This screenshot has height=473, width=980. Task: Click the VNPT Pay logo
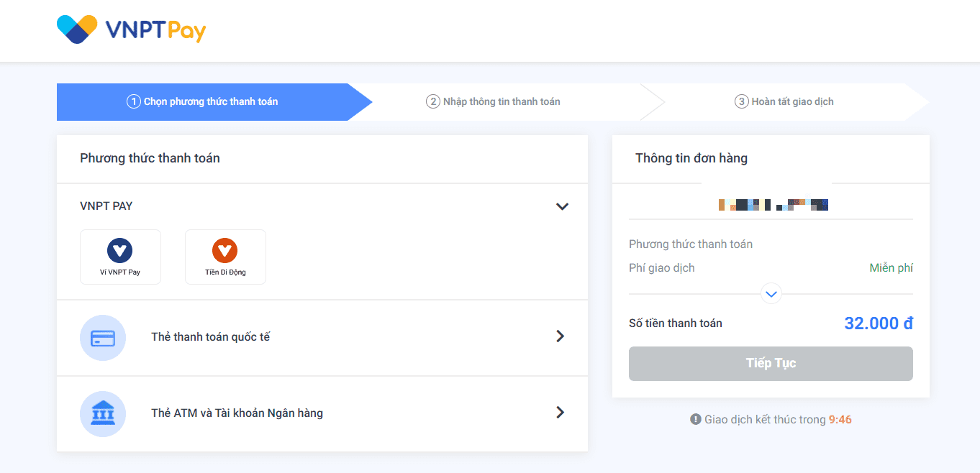coord(131,29)
